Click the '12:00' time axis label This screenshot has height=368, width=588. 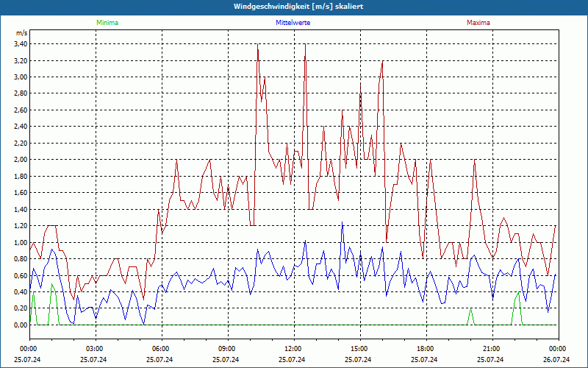[294, 349]
